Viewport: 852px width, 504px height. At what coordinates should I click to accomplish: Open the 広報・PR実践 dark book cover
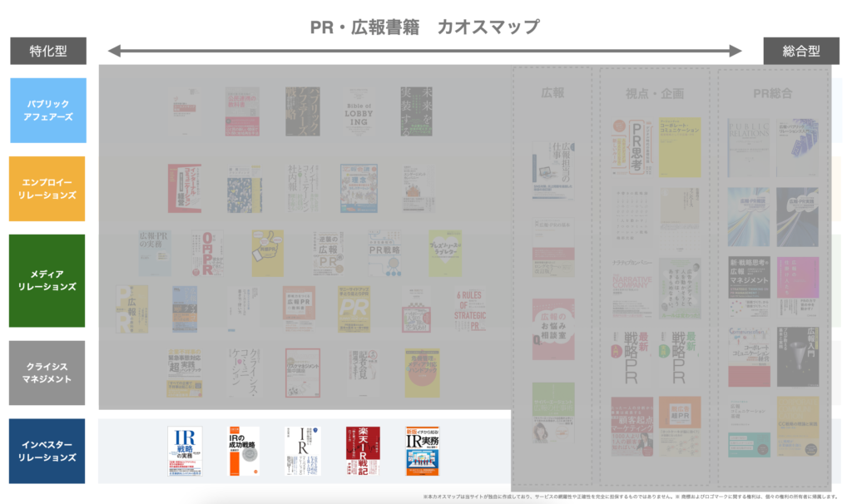(798, 217)
